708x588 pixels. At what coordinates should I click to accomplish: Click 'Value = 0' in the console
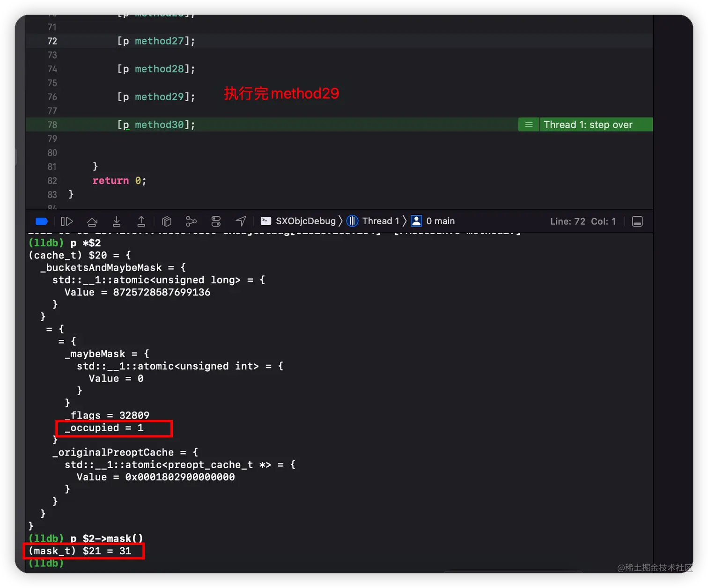pyautogui.click(x=116, y=378)
